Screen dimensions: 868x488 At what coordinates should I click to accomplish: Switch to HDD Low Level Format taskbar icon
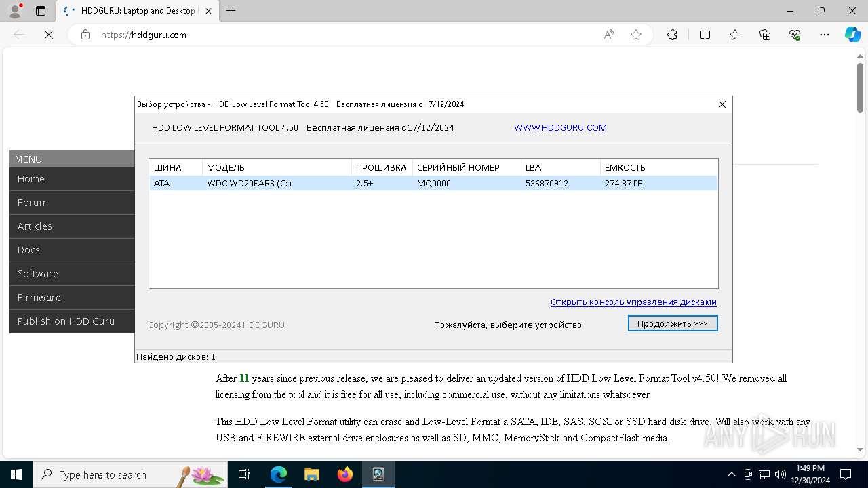click(x=378, y=474)
